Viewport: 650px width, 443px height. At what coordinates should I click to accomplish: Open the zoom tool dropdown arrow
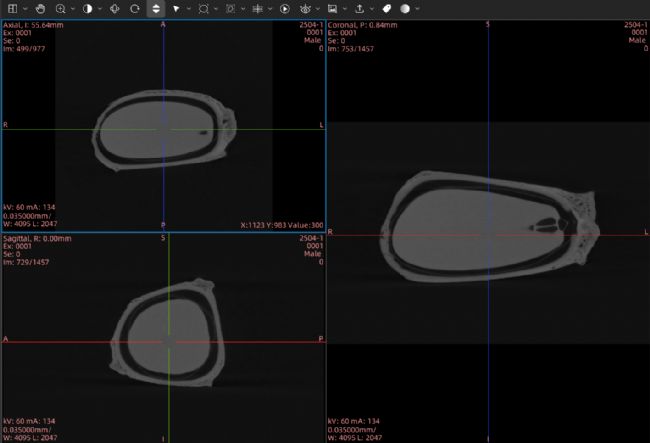[73, 8]
